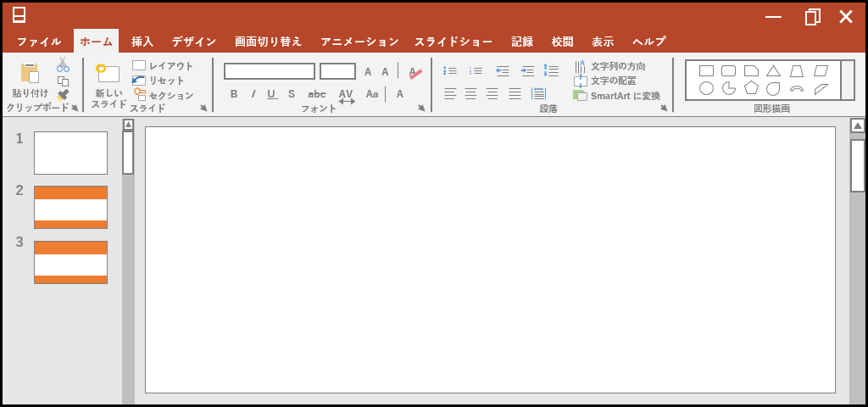Copy using the overlapping squares icon
Image resolution: width=868 pixels, height=407 pixels.
pos(63,81)
